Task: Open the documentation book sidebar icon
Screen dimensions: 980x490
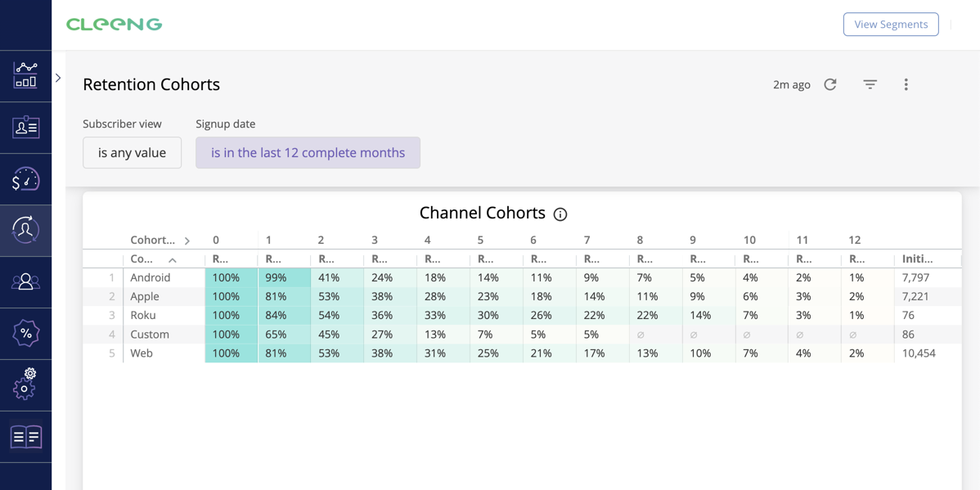Action: 25,437
